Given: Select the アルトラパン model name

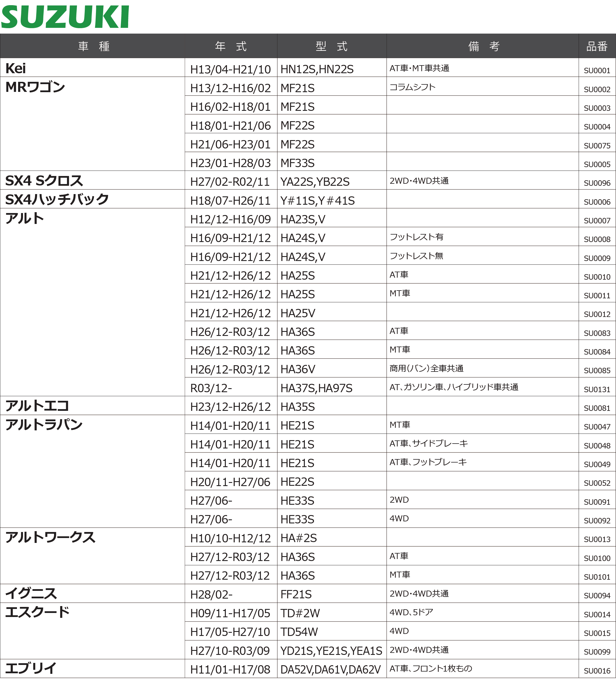Looking at the screenshot, I should [44, 424].
